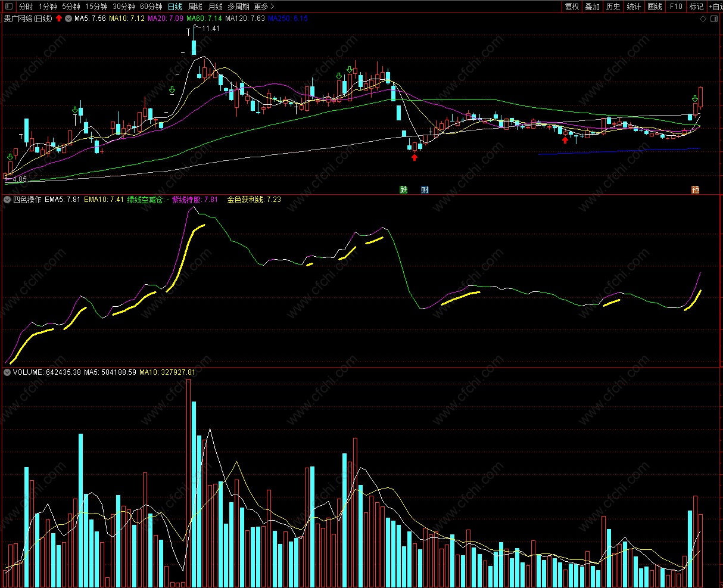Open VOLUME indicator dropdown arrow
Image resolution: width=723 pixels, height=588 pixels.
point(7,372)
